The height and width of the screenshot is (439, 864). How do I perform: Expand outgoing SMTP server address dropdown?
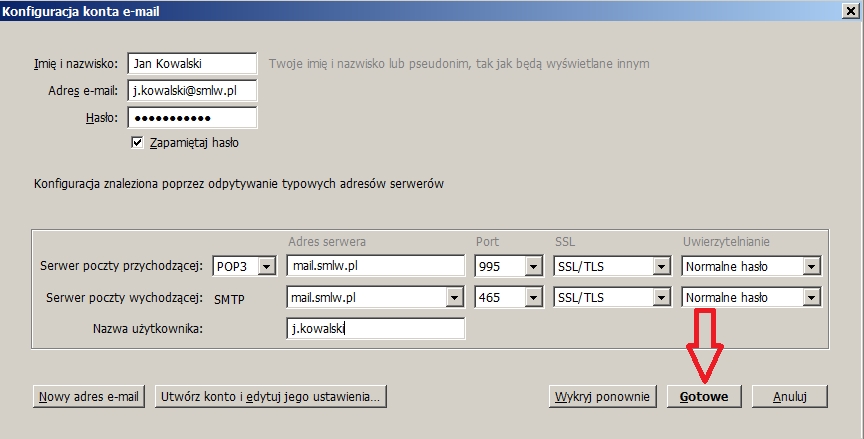click(x=456, y=297)
